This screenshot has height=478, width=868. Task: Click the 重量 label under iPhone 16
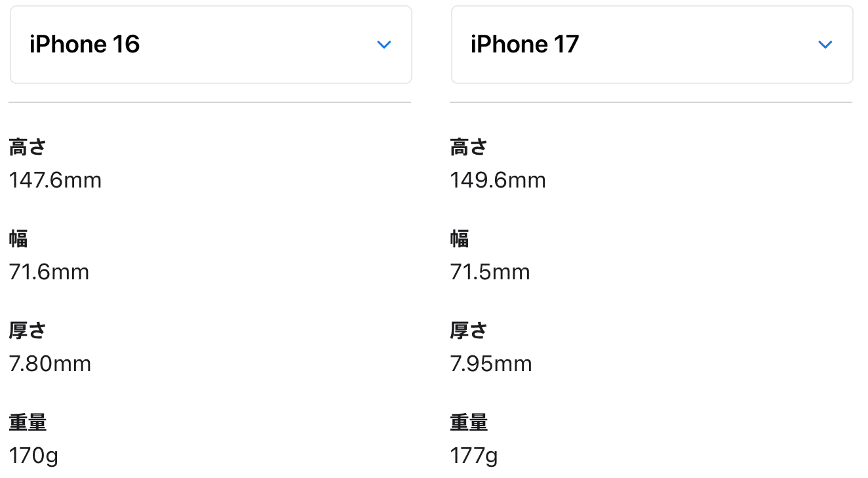point(28,423)
